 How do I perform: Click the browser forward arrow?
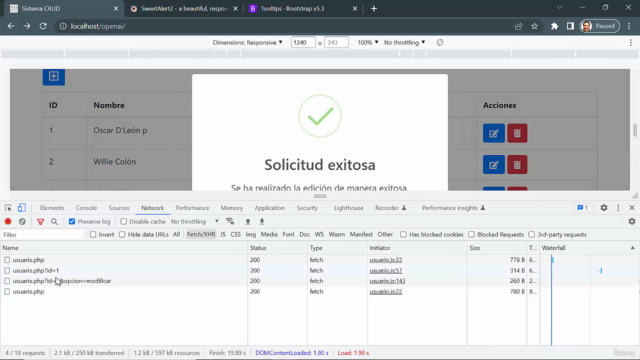pyautogui.click(x=27, y=26)
